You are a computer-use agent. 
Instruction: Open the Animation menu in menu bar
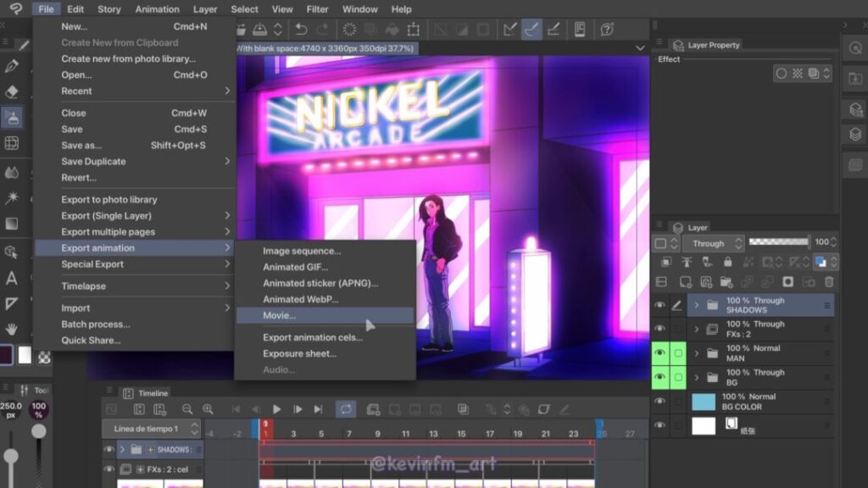(157, 9)
